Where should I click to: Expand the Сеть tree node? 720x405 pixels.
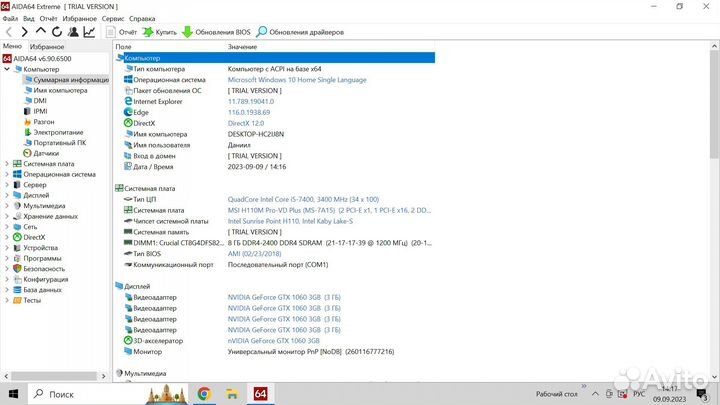tap(7, 227)
